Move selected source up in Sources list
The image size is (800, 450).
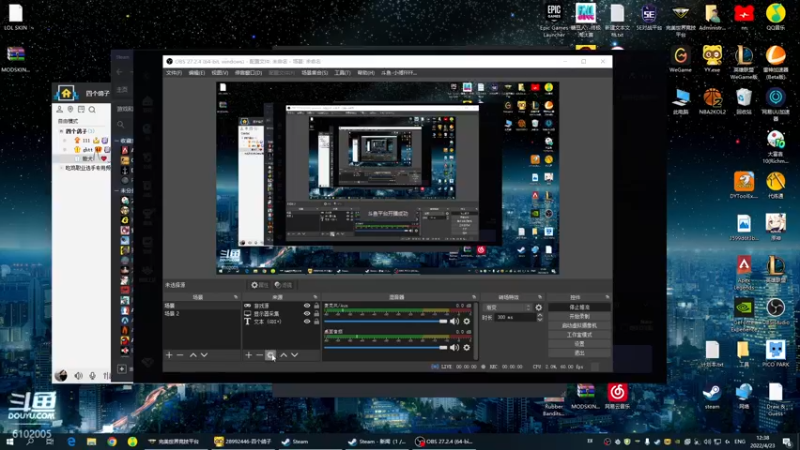tap(284, 355)
